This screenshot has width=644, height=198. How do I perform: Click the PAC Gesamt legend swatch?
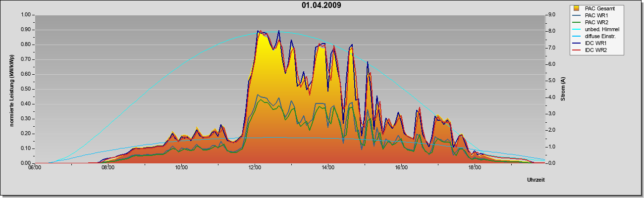[x=577, y=8]
